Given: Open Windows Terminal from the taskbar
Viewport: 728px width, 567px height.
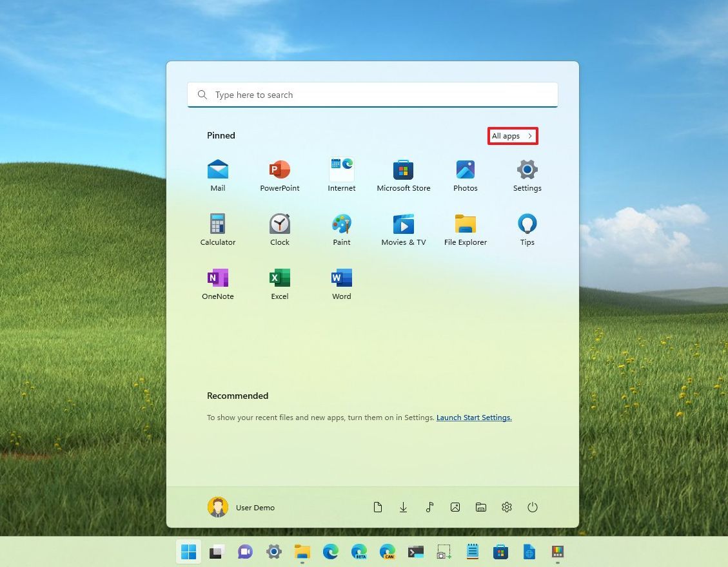Looking at the screenshot, I should click(415, 552).
